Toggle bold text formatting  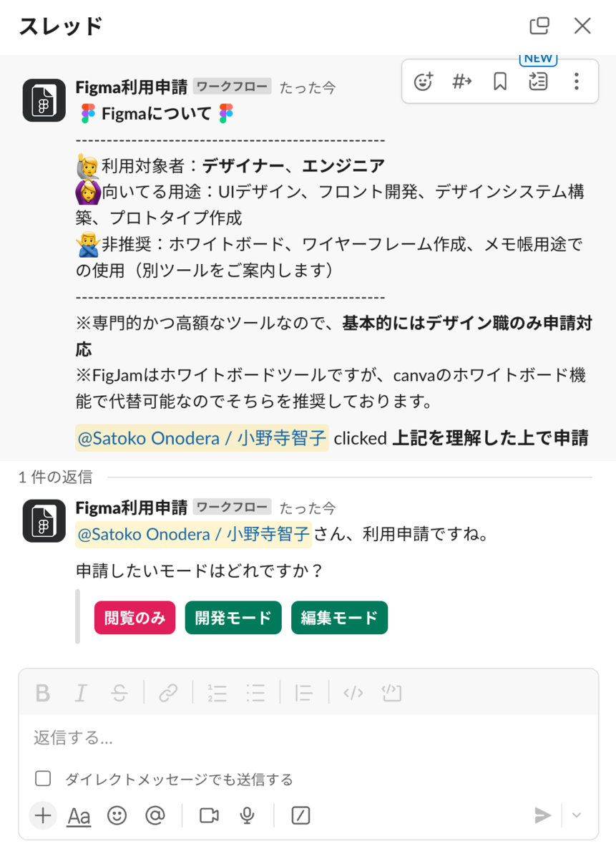point(43,693)
